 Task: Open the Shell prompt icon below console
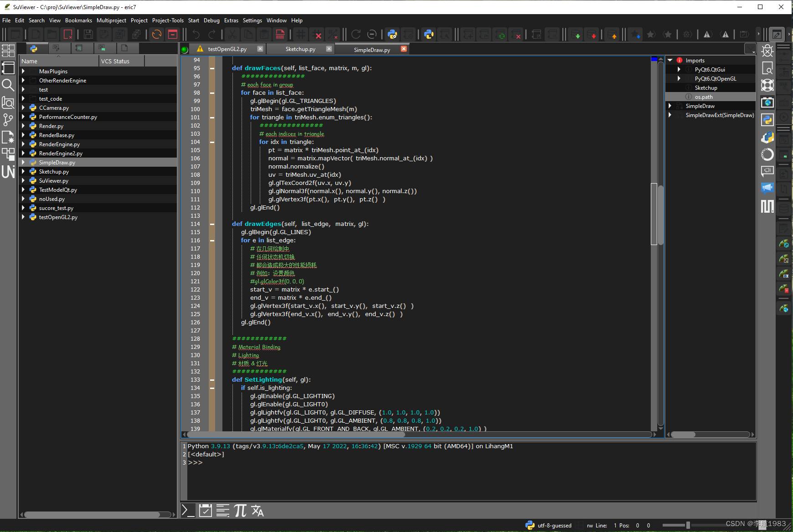pos(188,511)
